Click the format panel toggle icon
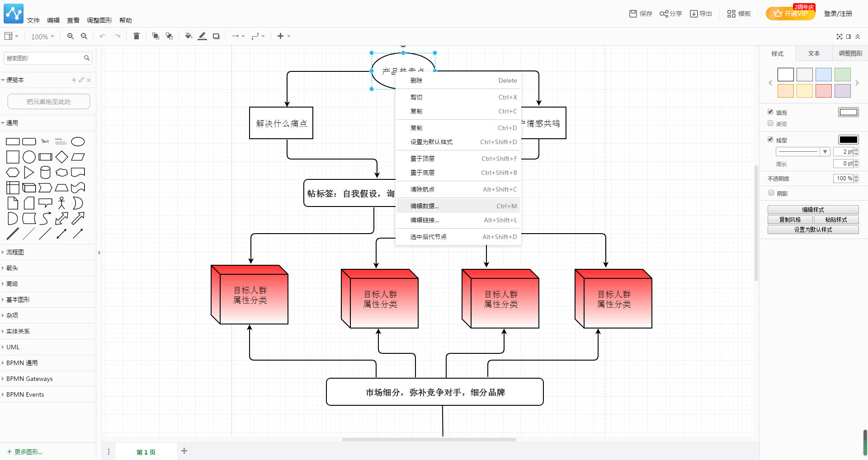Image resolution: width=868 pixels, height=460 pixels. 849,37
